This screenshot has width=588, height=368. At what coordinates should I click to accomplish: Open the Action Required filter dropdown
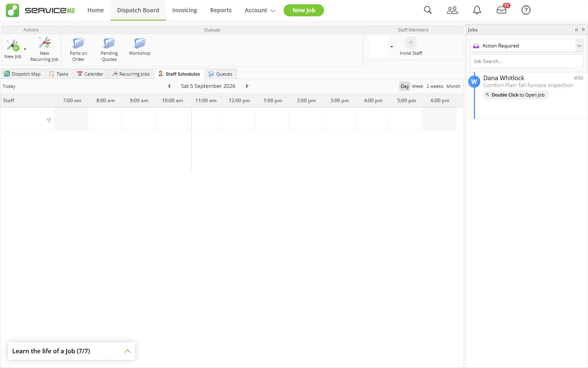pos(579,46)
